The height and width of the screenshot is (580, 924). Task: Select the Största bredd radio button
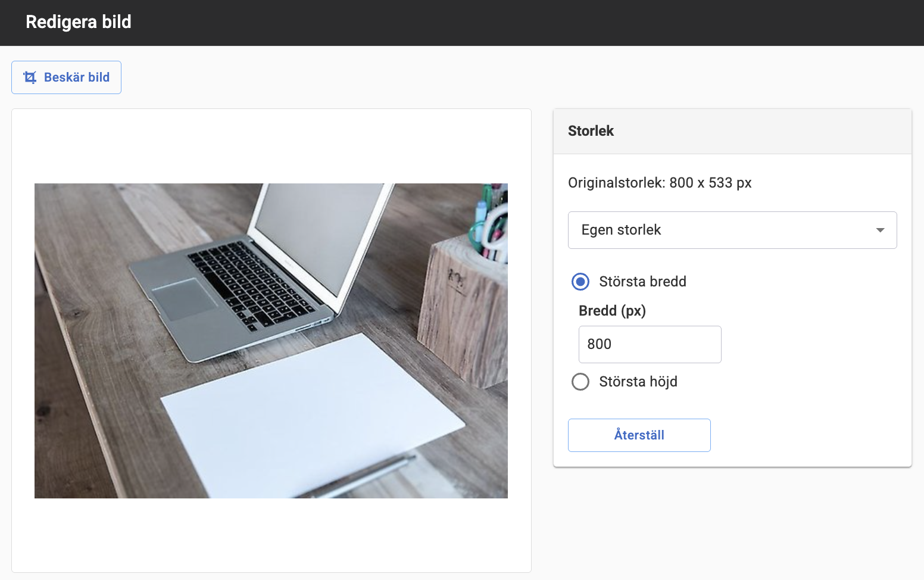pos(580,282)
